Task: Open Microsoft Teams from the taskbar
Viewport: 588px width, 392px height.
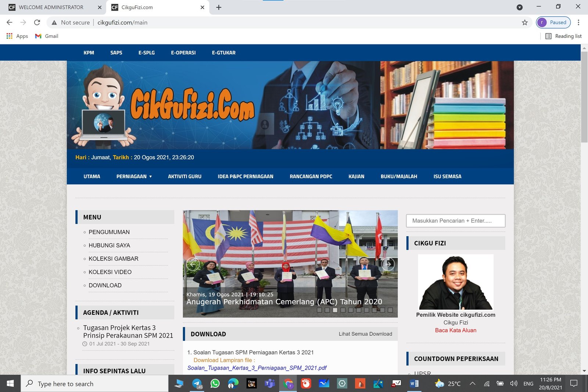Action: tap(270, 384)
